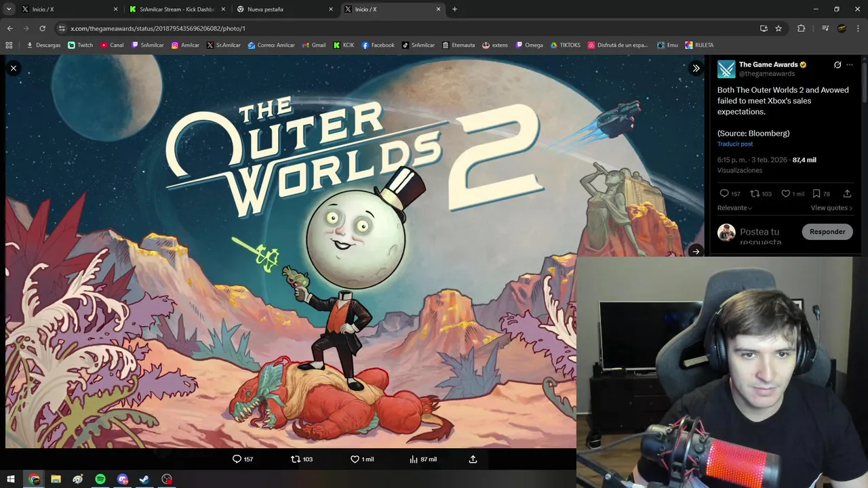868x488 pixels.
Task: Open Canal bookmark
Action: tap(112, 45)
